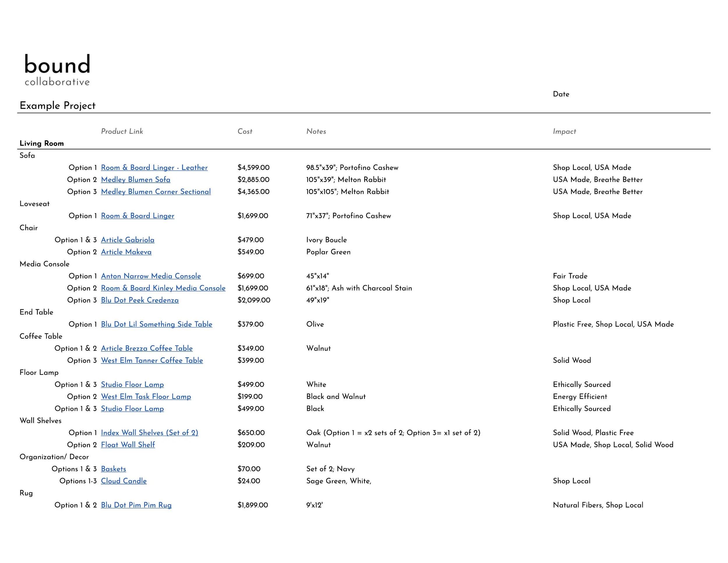This screenshot has width=728, height=563.
Task: Click the Medley Blumen Sofa link
Action: 135,180
